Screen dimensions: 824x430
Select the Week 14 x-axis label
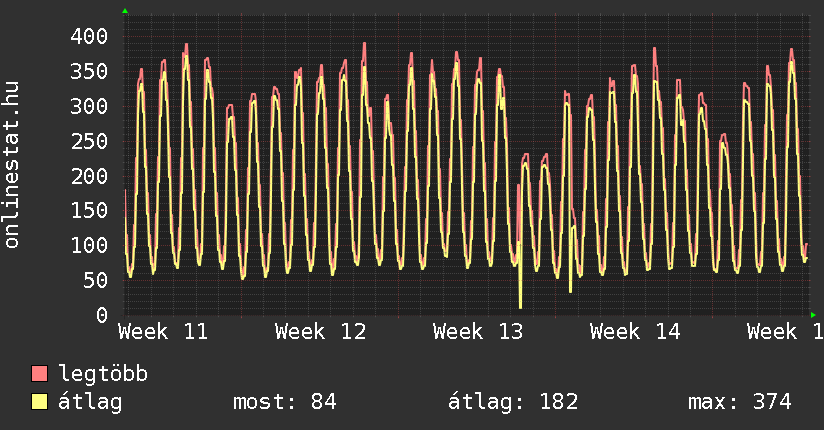pos(634,331)
